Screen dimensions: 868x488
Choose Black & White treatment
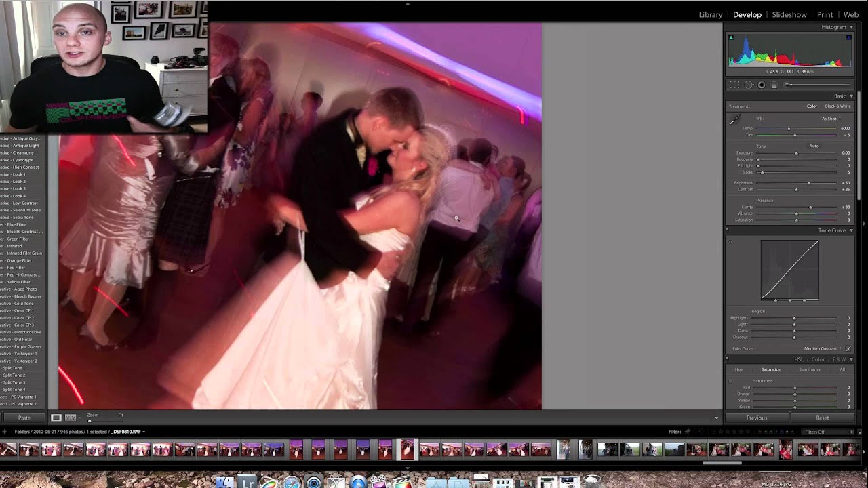[837, 106]
